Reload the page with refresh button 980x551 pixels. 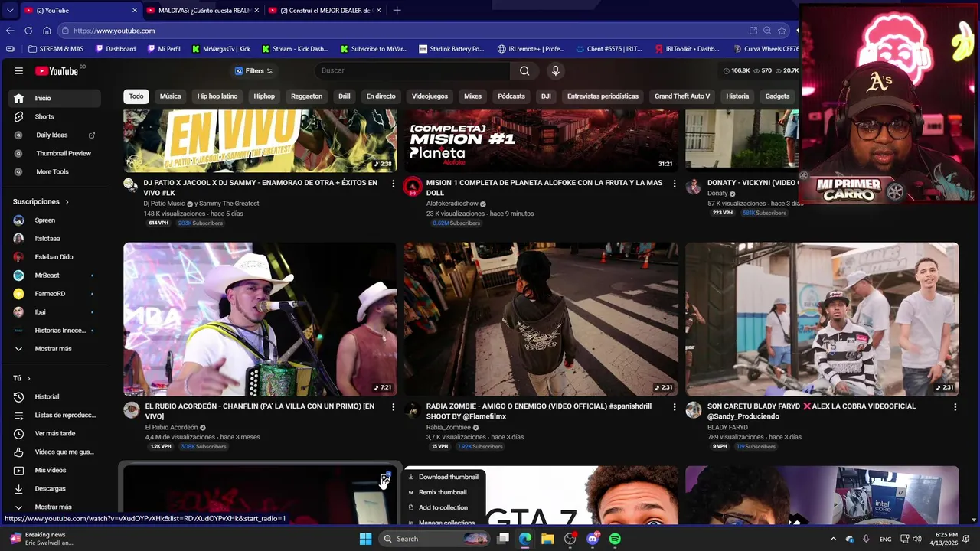click(x=28, y=31)
